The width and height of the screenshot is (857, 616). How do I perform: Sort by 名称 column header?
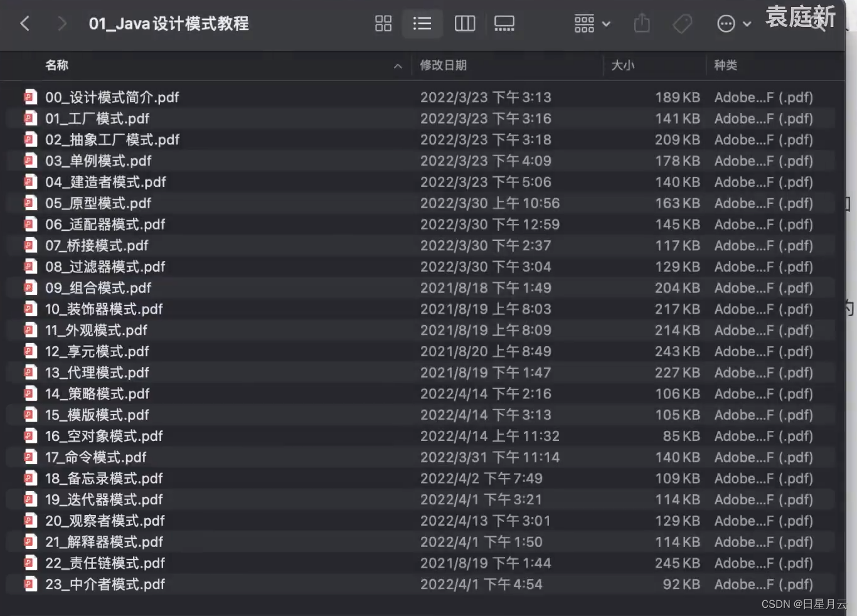56,65
